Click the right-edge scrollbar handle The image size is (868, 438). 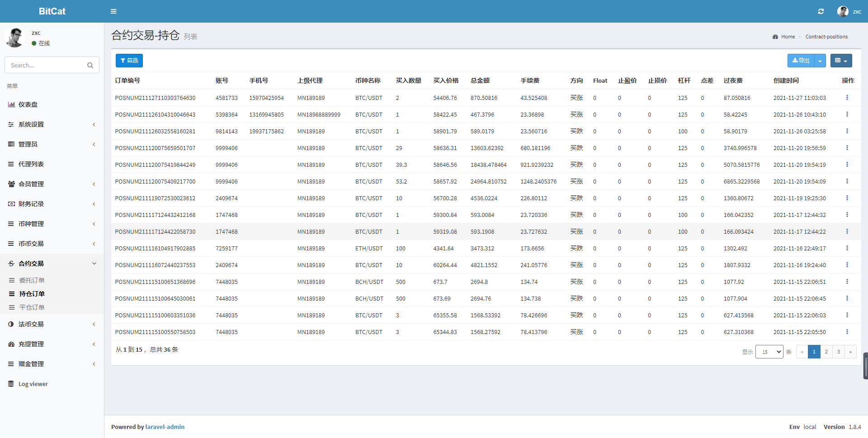(x=866, y=365)
